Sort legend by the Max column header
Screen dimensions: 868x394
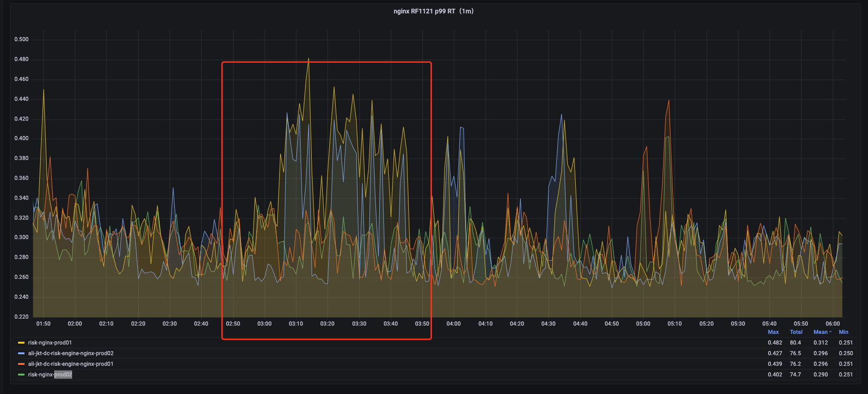coord(773,332)
